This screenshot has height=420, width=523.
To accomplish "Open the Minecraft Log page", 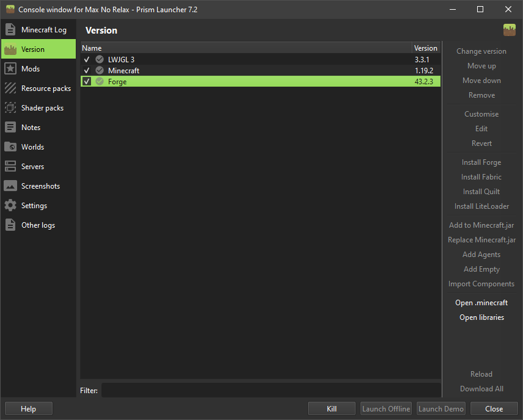I will pyautogui.click(x=38, y=30).
